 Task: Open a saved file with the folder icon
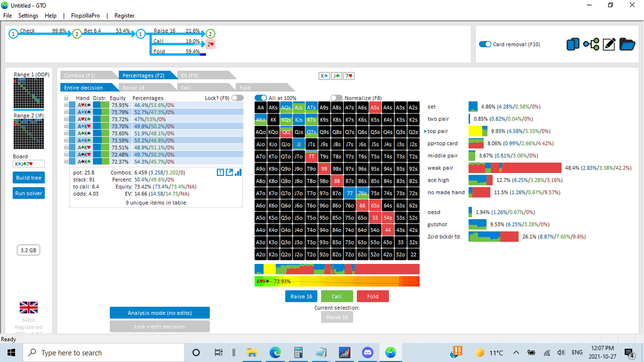(x=627, y=44)
